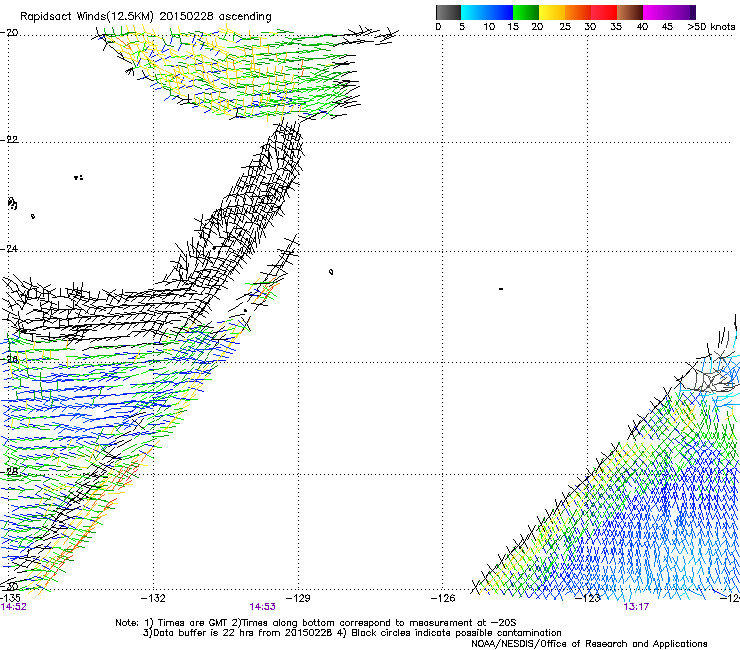
Task: Click the purple pass time '14:53'
Action: point(262,607)
